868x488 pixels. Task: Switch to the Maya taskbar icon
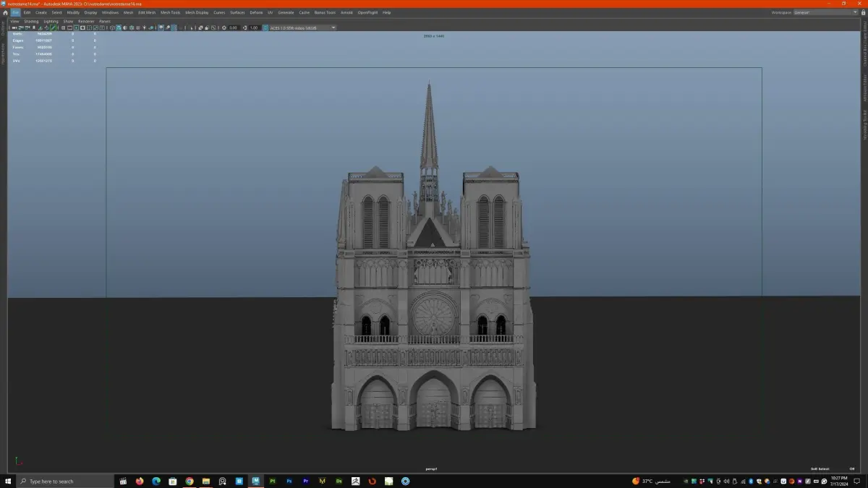click(x=256, y=481)
